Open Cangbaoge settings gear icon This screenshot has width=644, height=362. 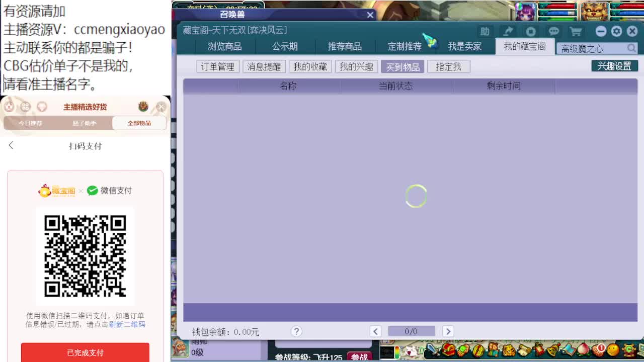pyautogui.click(x=616, y=31)
